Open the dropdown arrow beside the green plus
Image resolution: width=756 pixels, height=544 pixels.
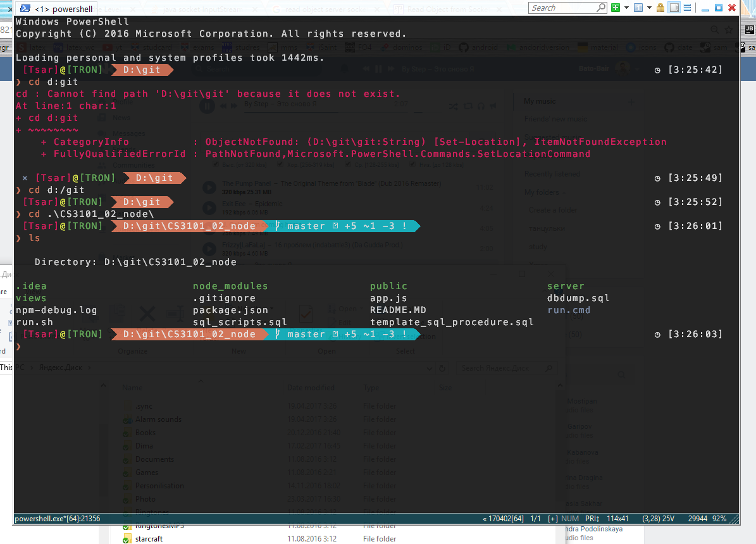(x=626, y=8)
